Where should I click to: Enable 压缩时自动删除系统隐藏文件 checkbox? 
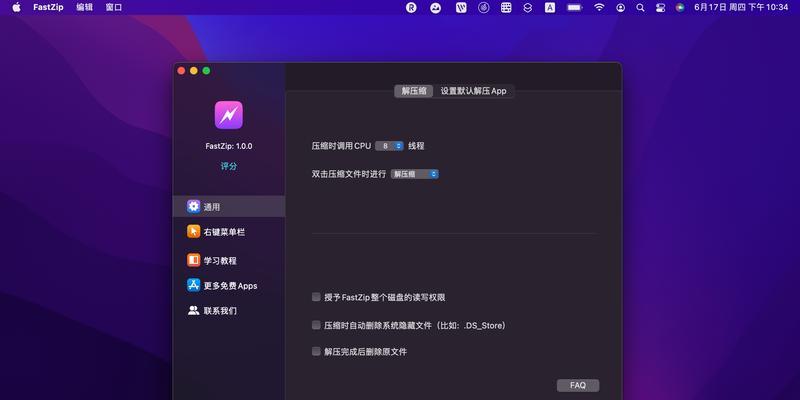(316, 325)
